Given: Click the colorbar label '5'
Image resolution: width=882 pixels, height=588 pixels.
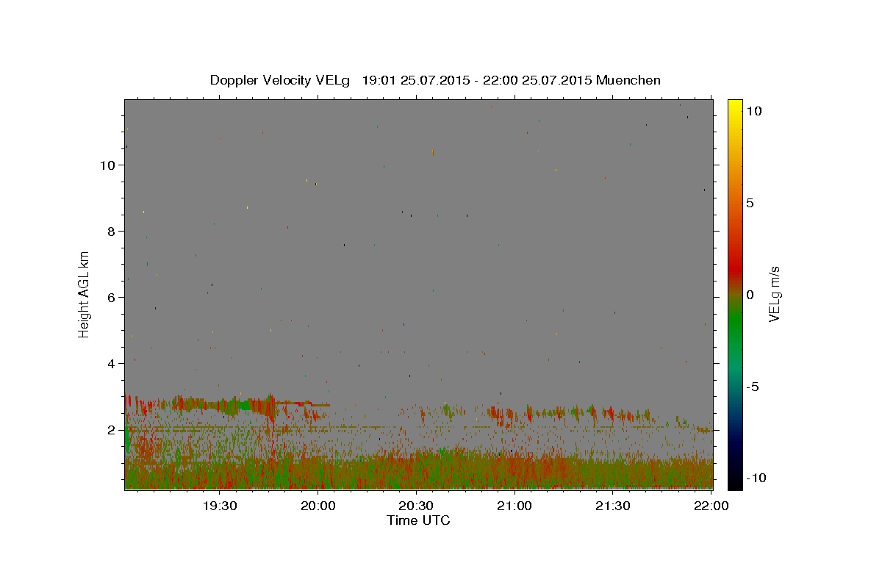Looking at the screenshot, I should (x=750, y=203).
